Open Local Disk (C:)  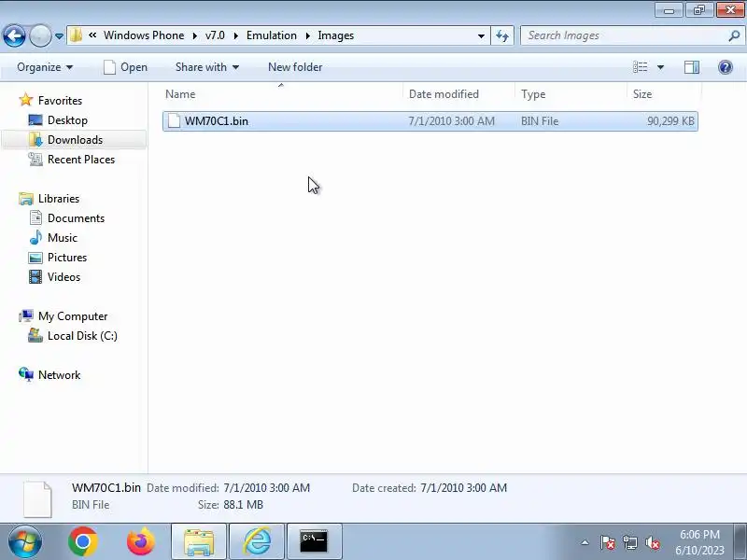[x=73, y=336]
